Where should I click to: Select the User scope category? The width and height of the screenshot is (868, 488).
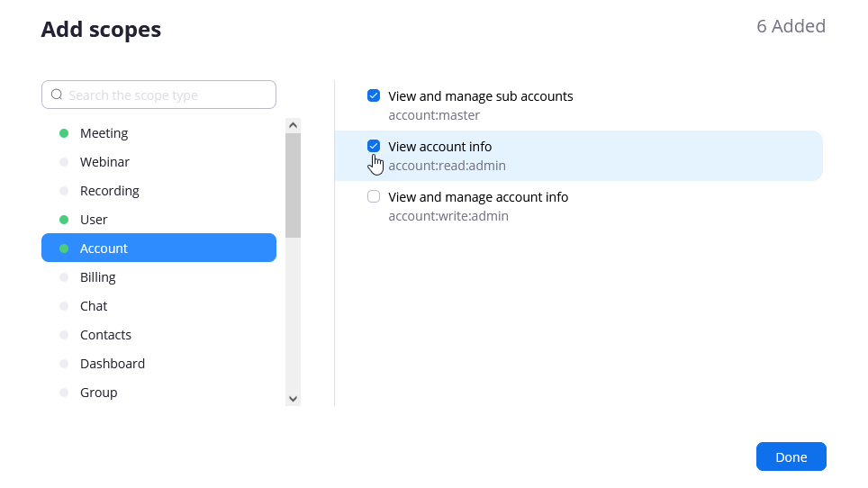point(94,220)
